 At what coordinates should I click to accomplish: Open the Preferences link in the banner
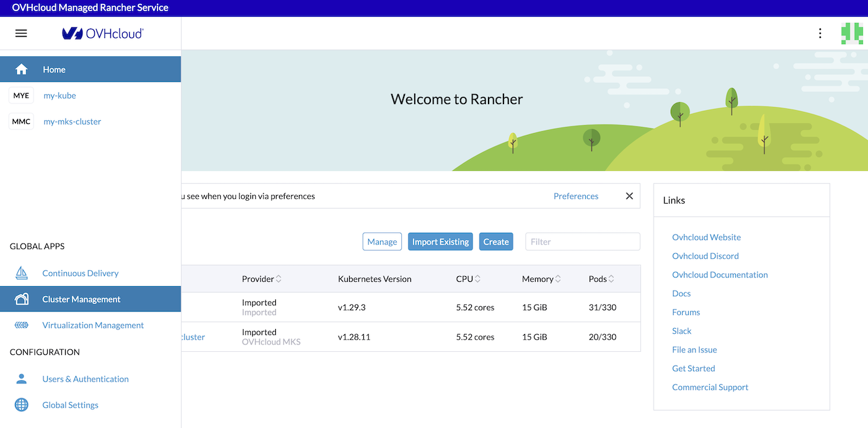point(576,196)
